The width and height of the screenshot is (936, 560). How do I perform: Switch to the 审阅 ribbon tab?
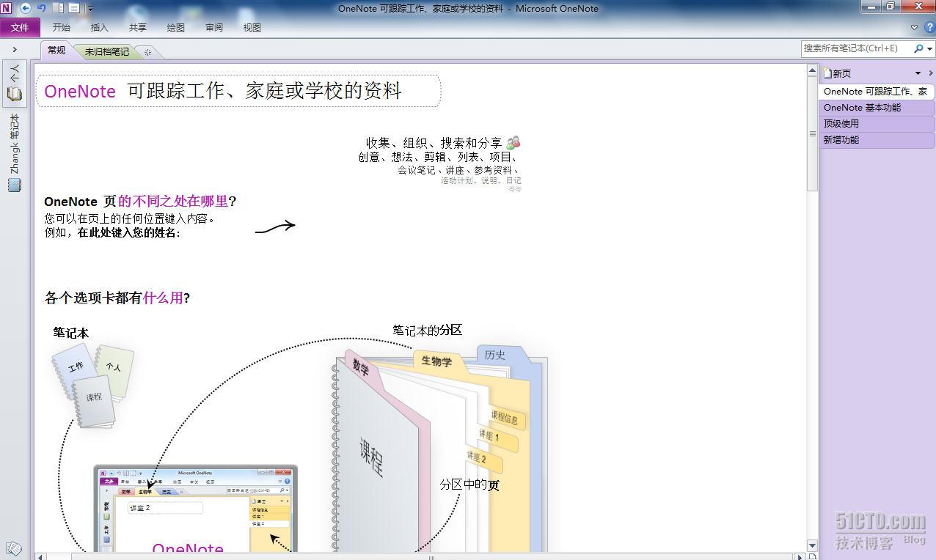[x=213, y=27]
